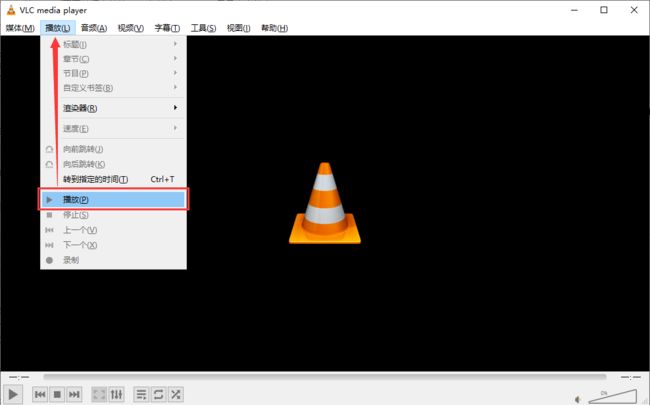
Task: Click previous media button in bottom toolbar
Action: 40,394
